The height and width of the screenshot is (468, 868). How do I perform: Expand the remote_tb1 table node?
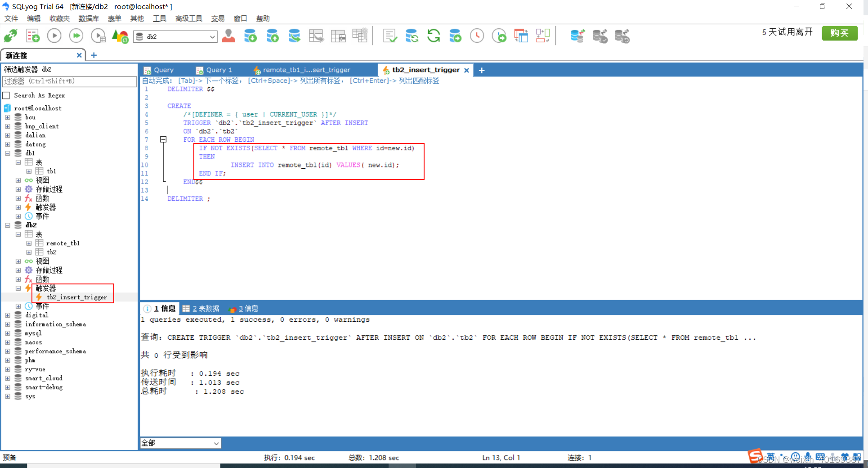coord(29,243)
